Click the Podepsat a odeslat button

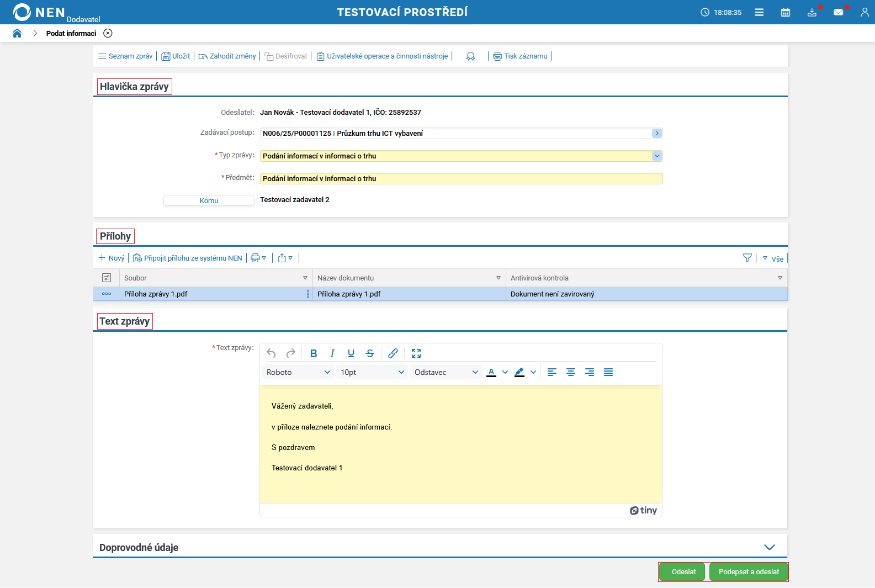pos(749,572)
